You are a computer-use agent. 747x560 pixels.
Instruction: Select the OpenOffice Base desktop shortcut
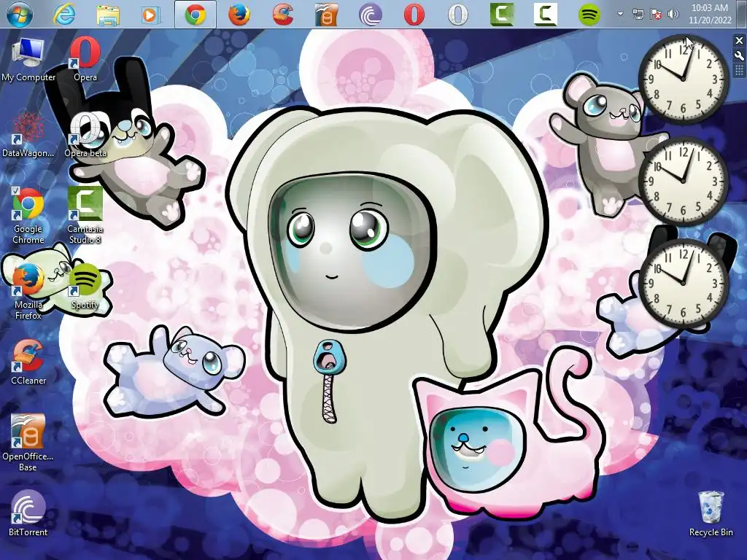pos(28,443)
